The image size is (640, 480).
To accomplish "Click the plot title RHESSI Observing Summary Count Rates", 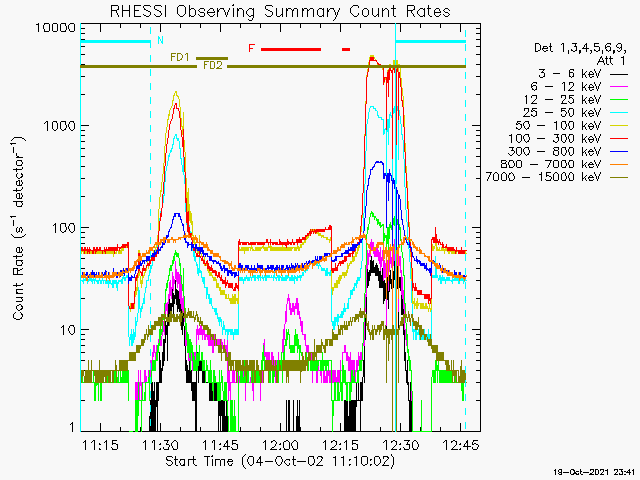I will 280,11.
